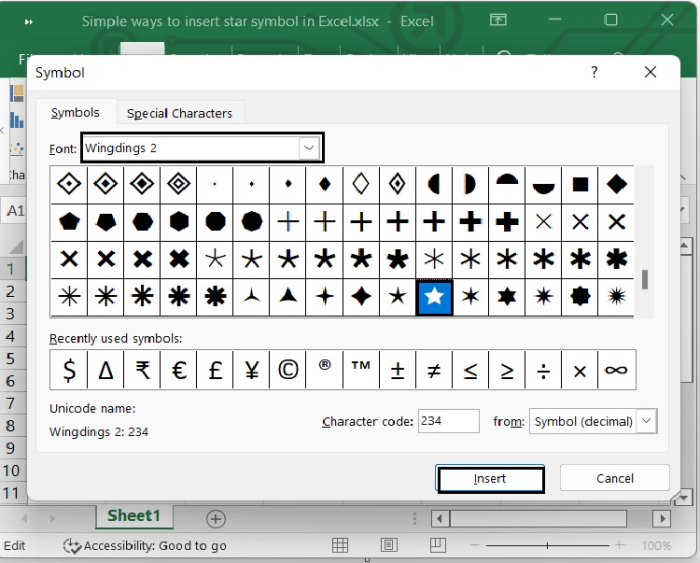Click the zoom slider in the status bar

(547, 546)
